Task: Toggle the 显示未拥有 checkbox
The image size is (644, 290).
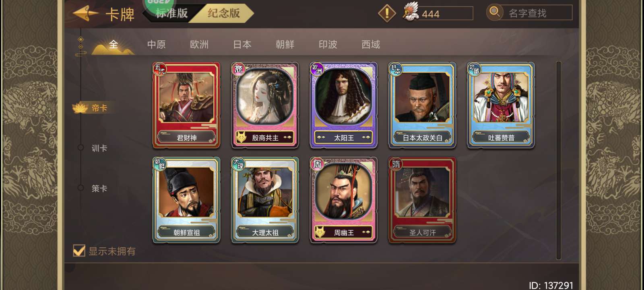Action: [79, 251]
